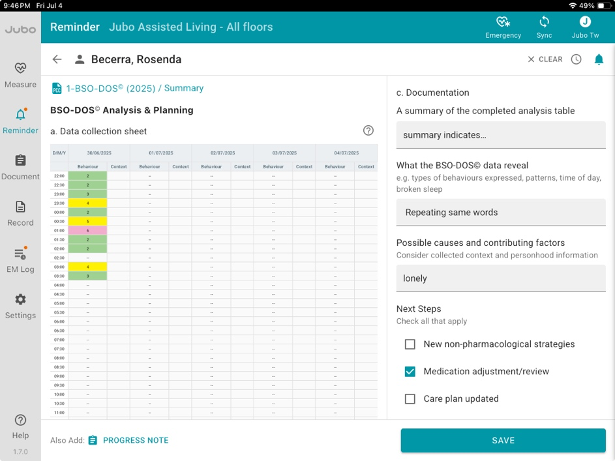The height and width of the screenshot is (462, 616).
Task: Click the notification bell icon
Action: [599, 59]
